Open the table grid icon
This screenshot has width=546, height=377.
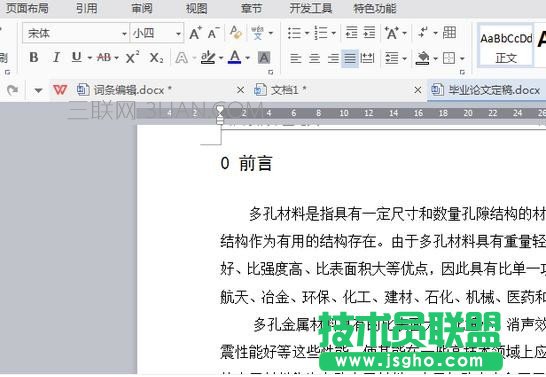449,32
